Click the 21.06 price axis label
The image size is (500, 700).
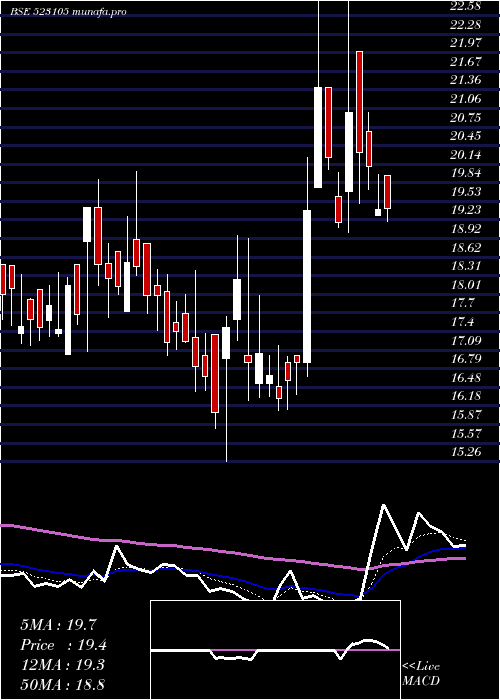pos(466,99)
